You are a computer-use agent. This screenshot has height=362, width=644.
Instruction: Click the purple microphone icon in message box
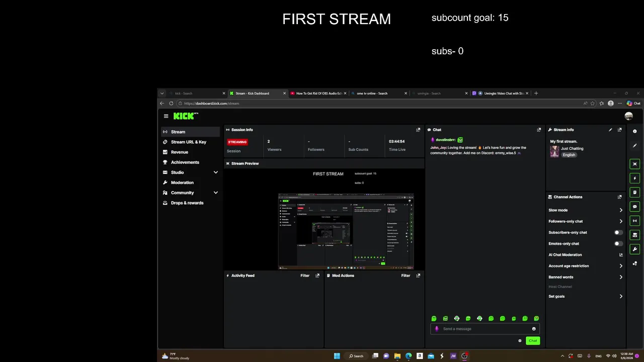click(x=437, y=329)
